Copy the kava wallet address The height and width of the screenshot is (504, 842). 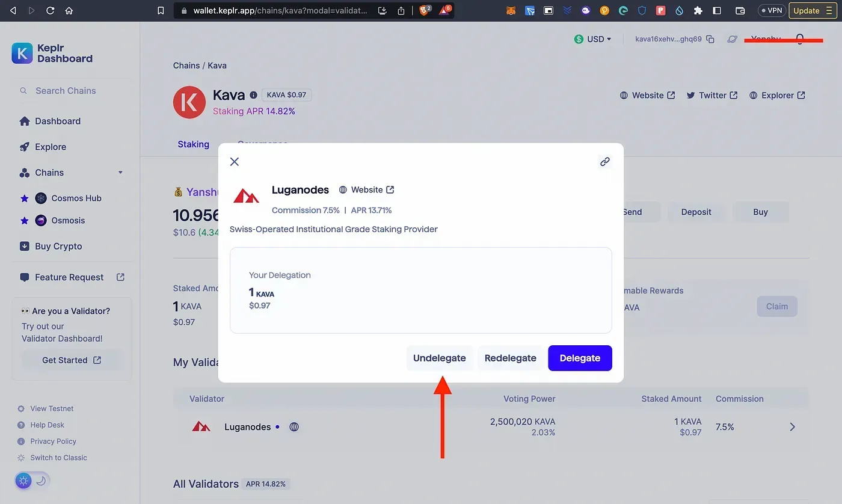click(710, 39)
